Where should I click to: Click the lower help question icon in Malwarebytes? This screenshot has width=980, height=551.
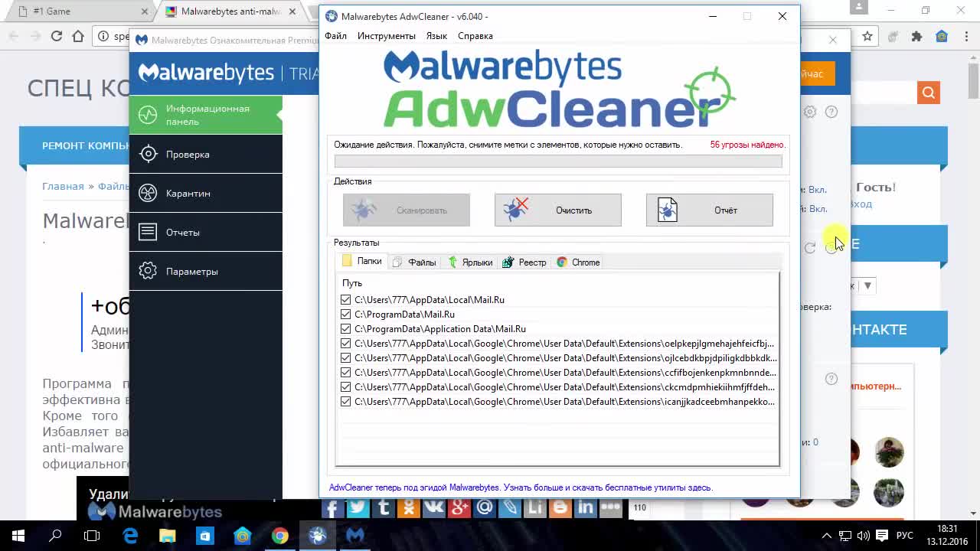tap(831, 379)
